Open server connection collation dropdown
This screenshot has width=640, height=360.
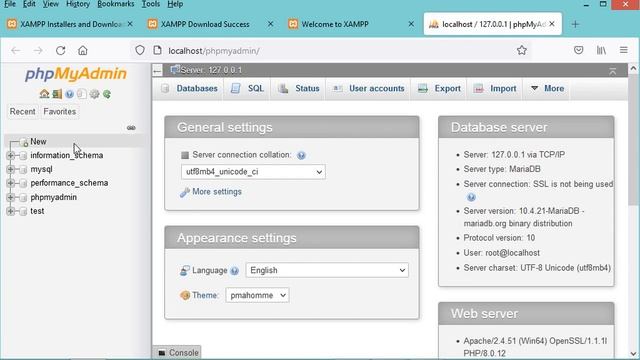253,172
